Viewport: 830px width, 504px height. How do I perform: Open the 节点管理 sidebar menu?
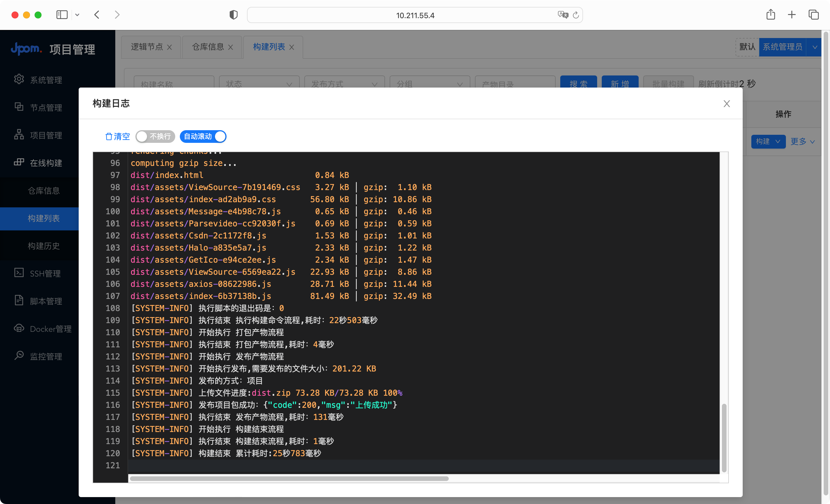click(x=46, y=107)
